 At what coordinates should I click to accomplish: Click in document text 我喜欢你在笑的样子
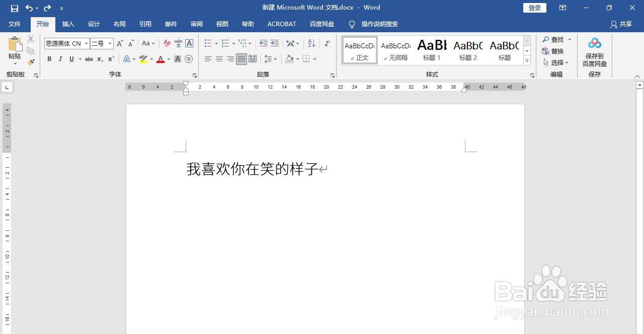coord(253,169)
